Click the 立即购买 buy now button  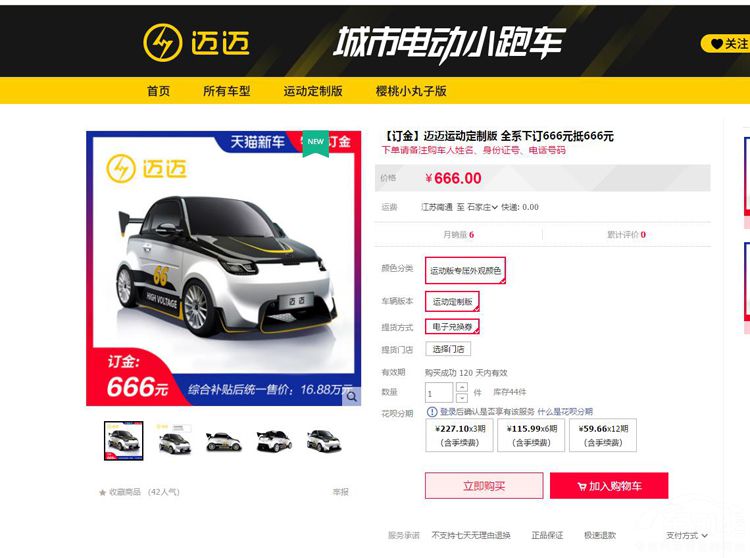point(484,486)
